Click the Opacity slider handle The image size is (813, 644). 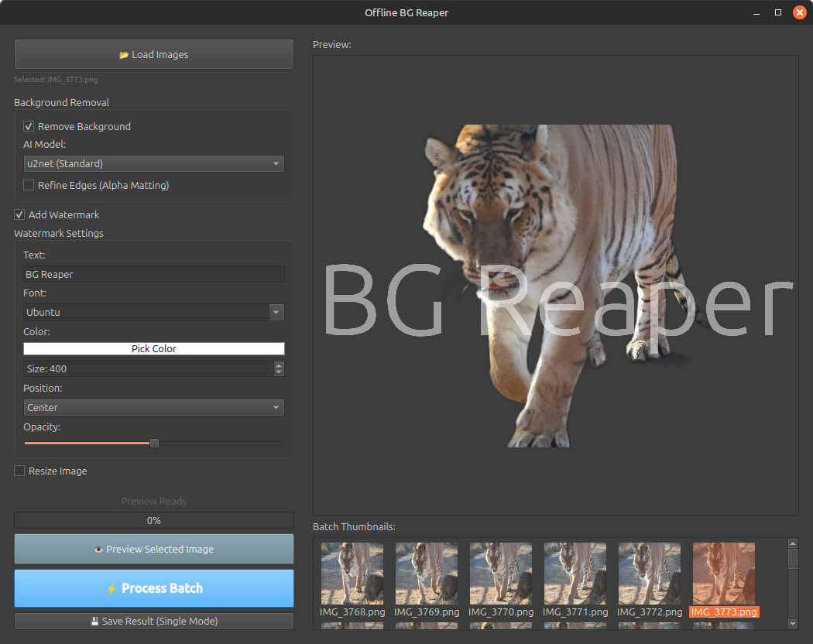coord(155,444)
